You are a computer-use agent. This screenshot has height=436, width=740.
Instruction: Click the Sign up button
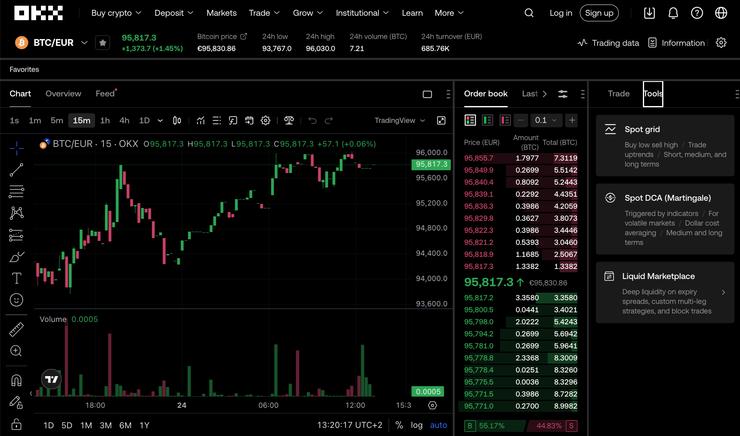click(599, 13)
